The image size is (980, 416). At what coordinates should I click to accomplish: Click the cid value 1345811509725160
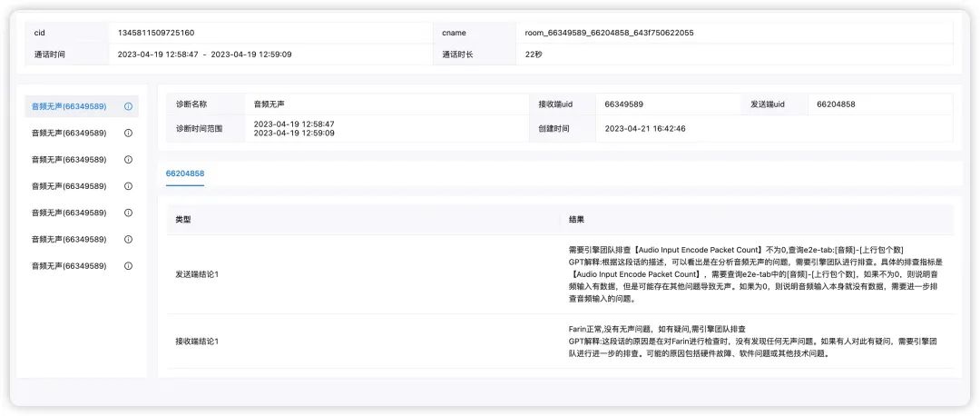point(156,33)
